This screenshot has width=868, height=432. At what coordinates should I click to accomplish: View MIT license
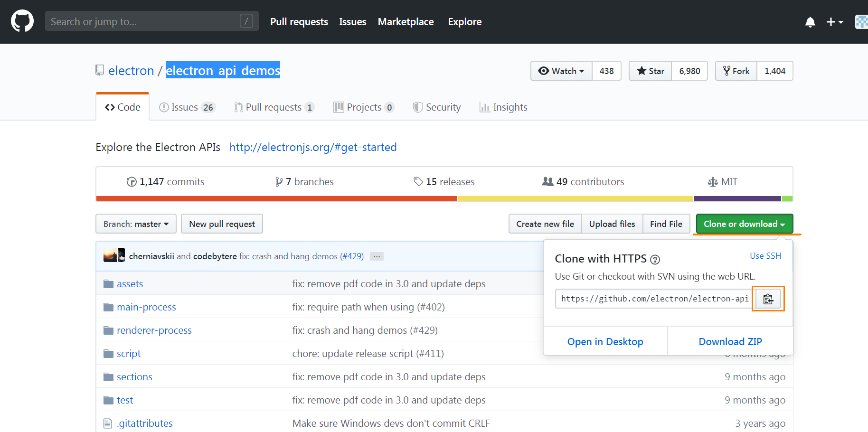[x=722, y=182]
